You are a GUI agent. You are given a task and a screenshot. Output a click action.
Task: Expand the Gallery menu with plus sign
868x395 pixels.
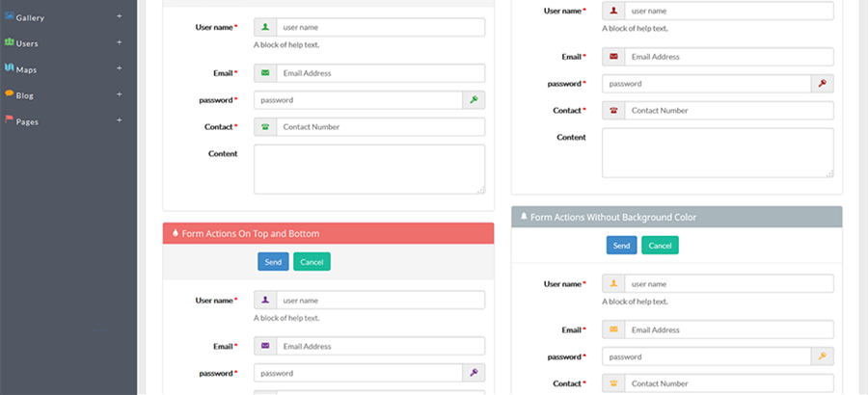click(x=119, y=16)
